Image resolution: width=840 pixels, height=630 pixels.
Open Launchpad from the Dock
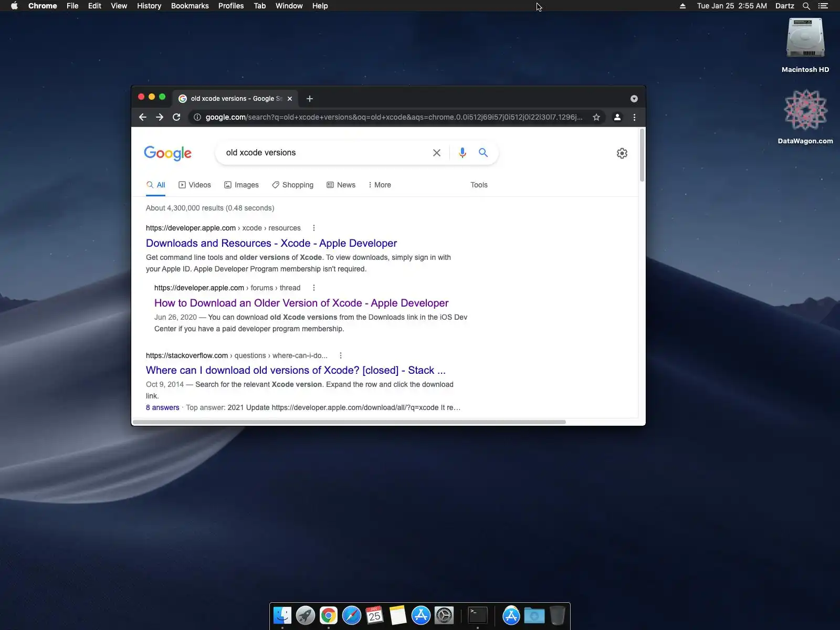pyautogui.click(x=306, y=615)
